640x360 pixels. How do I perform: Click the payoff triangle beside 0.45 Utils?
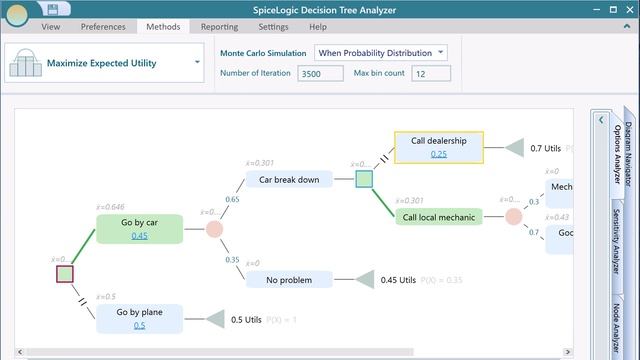[365, 280]
